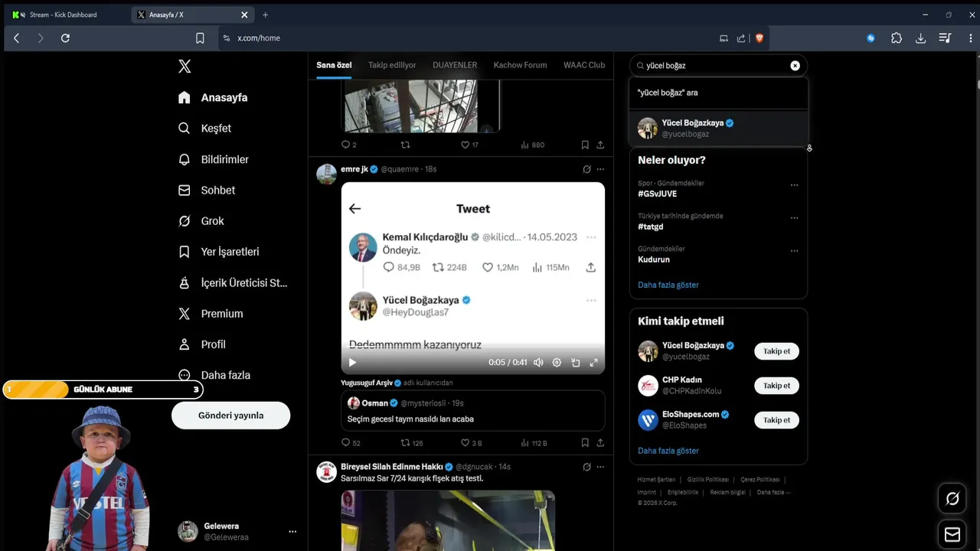Open Grok icon on Bireysel Silah post
This screenshot has width=980, height=551.
pyautogui.click(x=586, y=467)
